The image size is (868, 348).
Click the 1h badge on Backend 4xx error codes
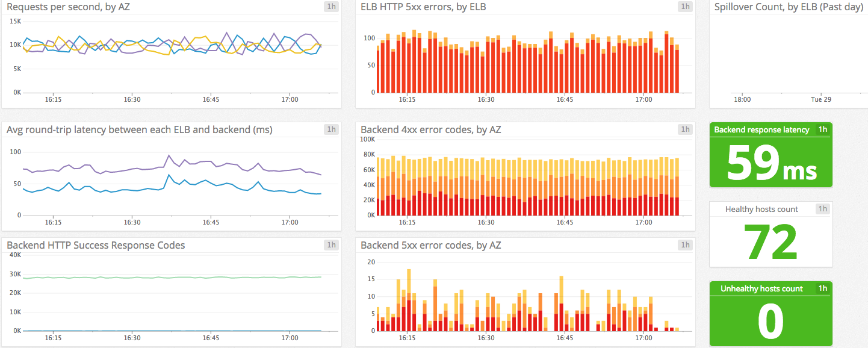684,129
